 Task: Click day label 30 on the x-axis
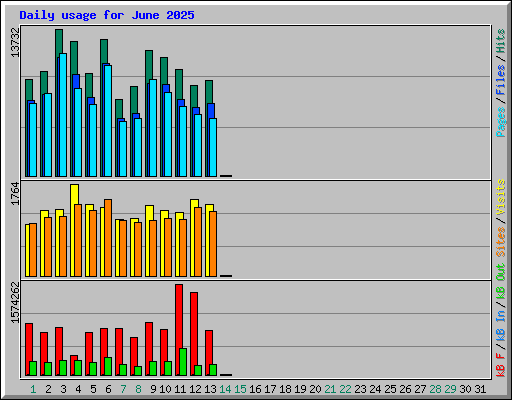(465, 389)
